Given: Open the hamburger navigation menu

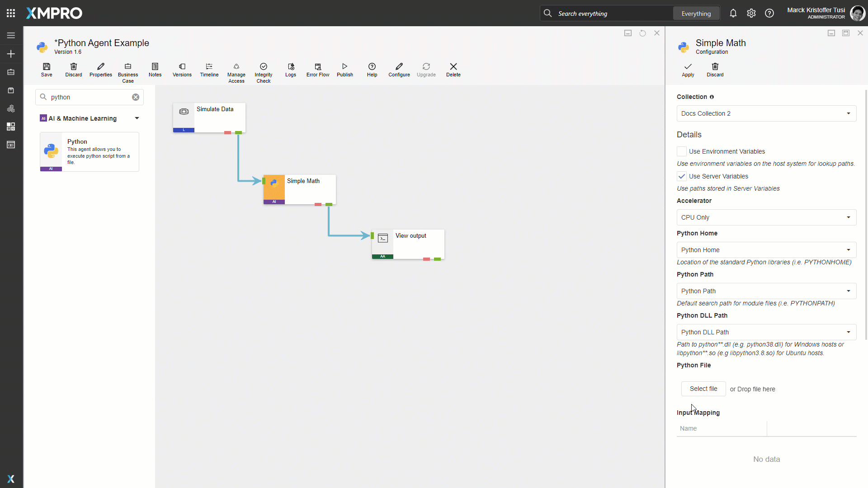Looking at the screenshot, I should [x=11, y=35].
